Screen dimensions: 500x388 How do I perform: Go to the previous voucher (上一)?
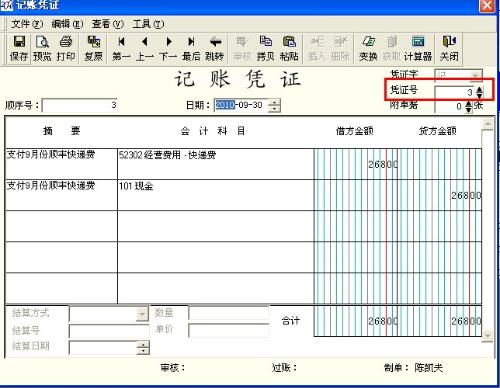coord(145,49)
